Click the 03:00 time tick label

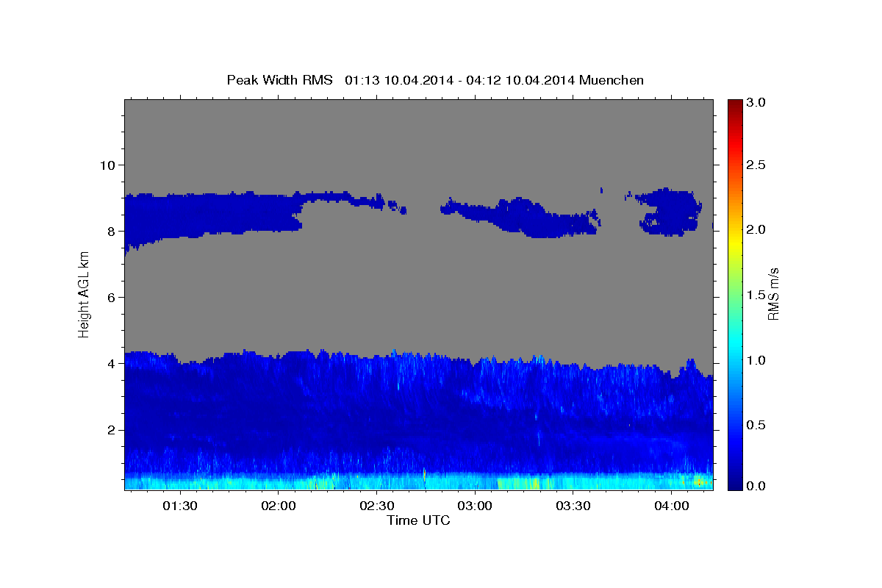pos(475,506)
